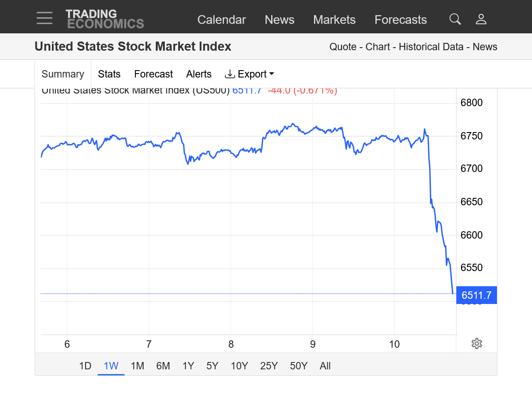Select the Summary tab
The width and height of the screenshot is (532, 404).
point(63,74)
